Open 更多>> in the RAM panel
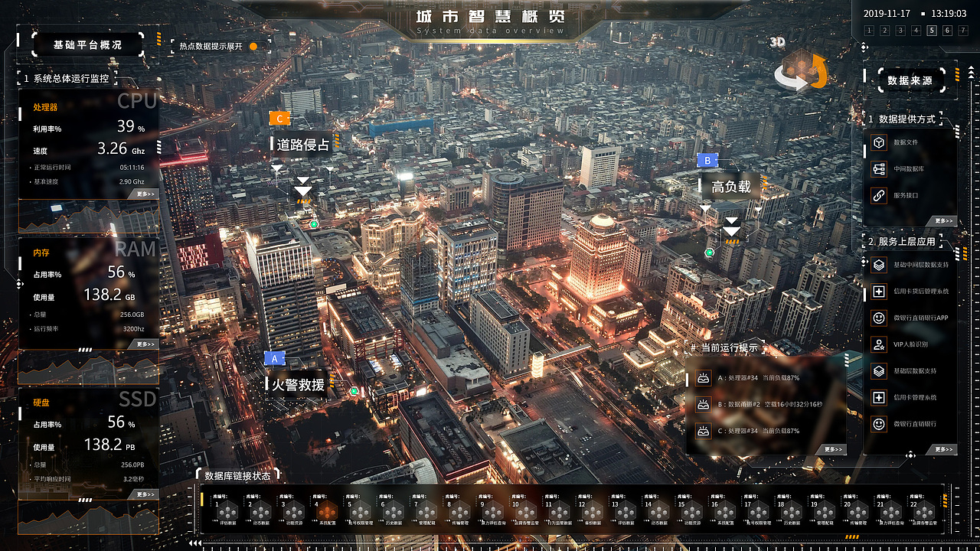The height and width of the screenshot is (551, 980). 145,344
